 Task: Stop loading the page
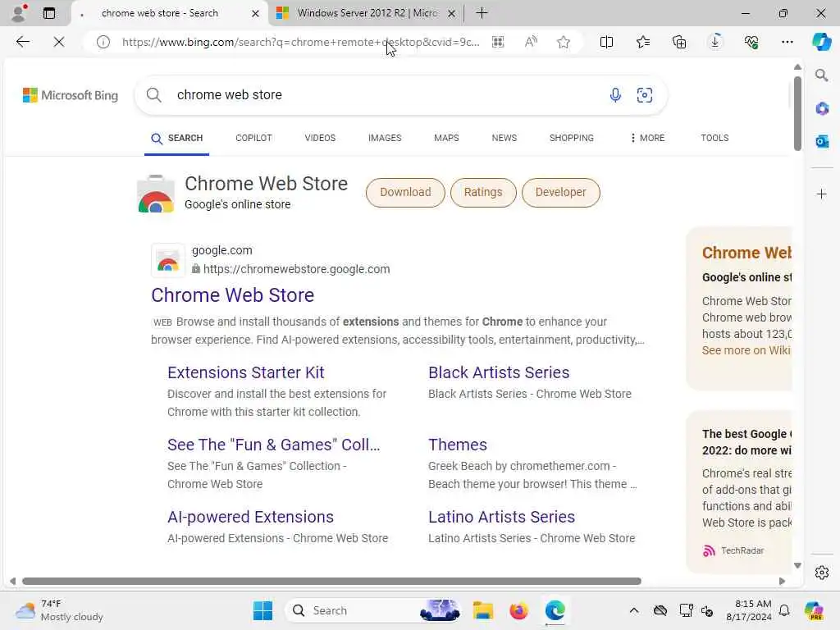click(x=59, y=42)
